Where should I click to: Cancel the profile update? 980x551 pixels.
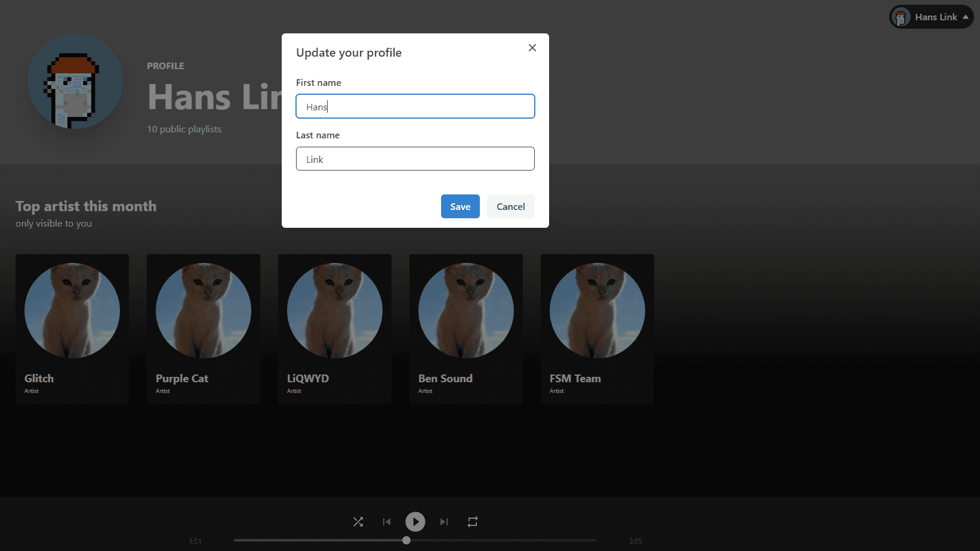click(x=511, y=206)
